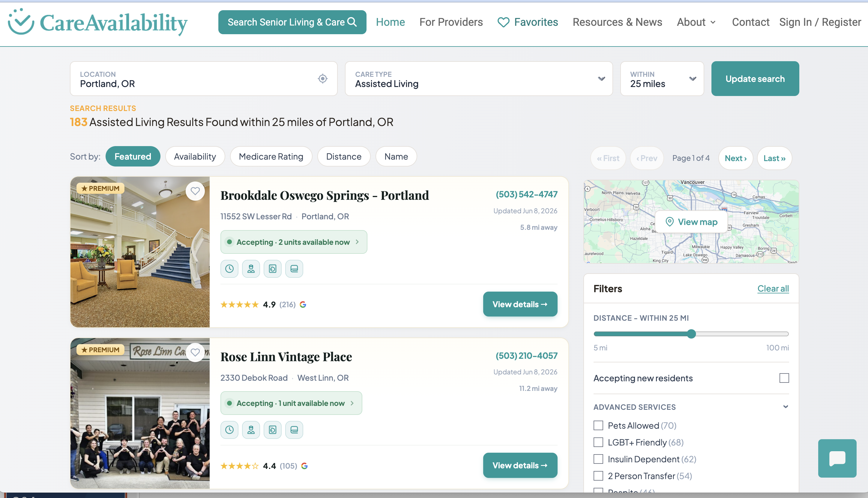Jump to the Last results page

(x=774, y=158)
